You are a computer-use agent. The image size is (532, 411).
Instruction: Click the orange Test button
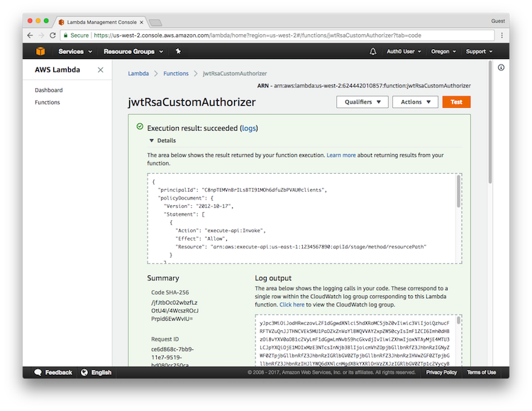pos(456,102)
